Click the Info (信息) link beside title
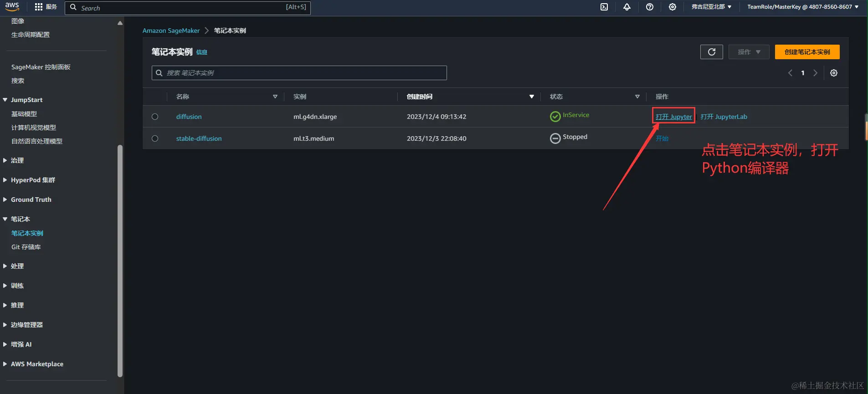Image resolution: width=868 pixels, height=394 pixels. [x=202, y=52]
